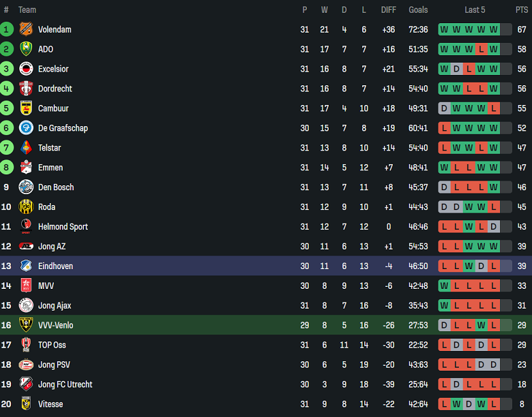The image size is (532, 417).
Task: Open the Helmond Sport team page
Action: [x=63, y=227]
